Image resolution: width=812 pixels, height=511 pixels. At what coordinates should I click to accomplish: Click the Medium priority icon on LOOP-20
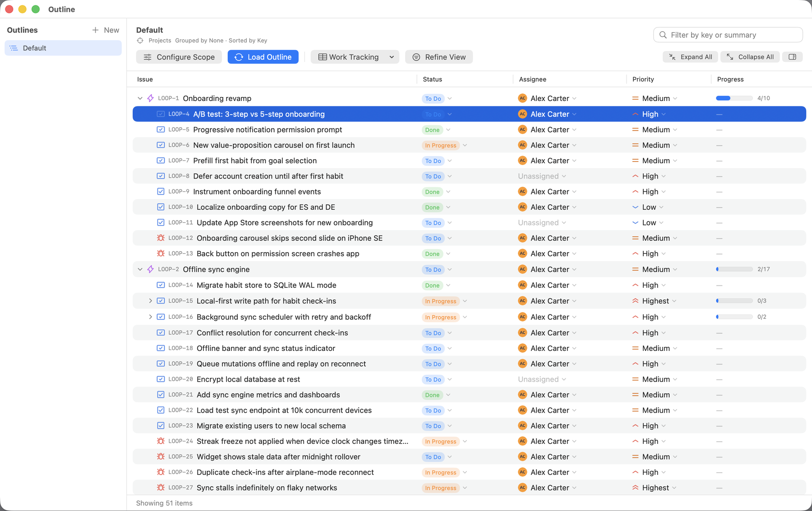(635, 379)
